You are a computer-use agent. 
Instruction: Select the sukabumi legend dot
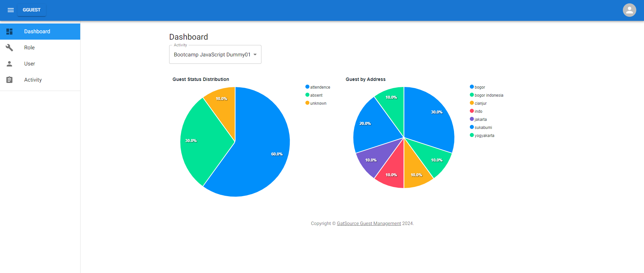pos(472,127)
